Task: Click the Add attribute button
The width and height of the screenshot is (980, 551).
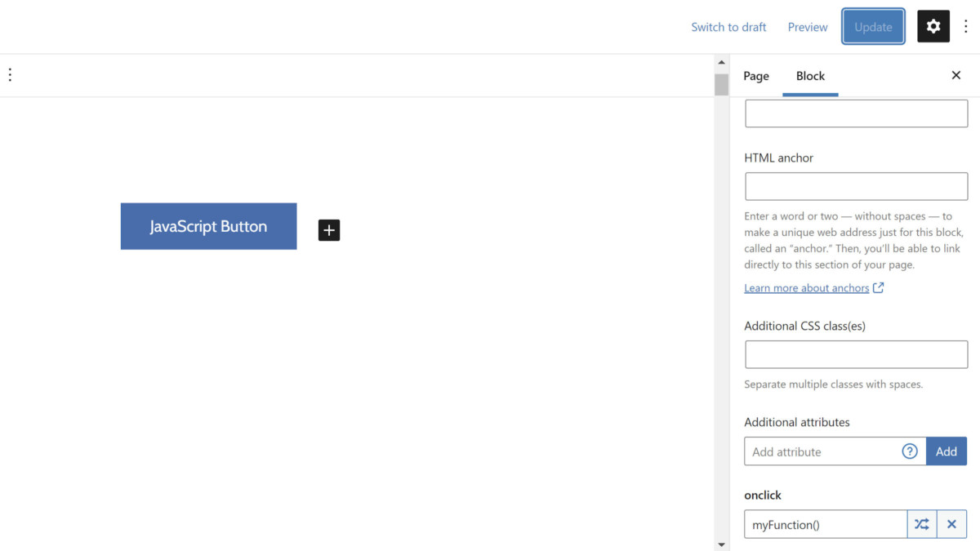Action: point(946,451)
